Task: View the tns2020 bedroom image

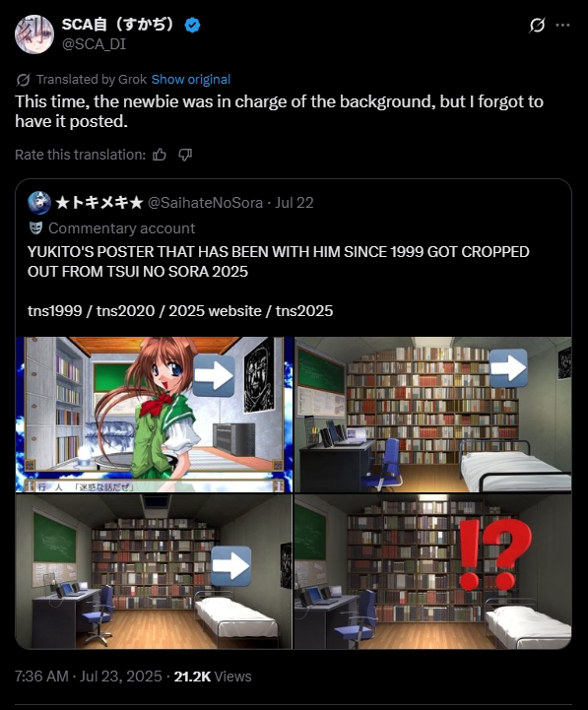Action: click(433, 415)
